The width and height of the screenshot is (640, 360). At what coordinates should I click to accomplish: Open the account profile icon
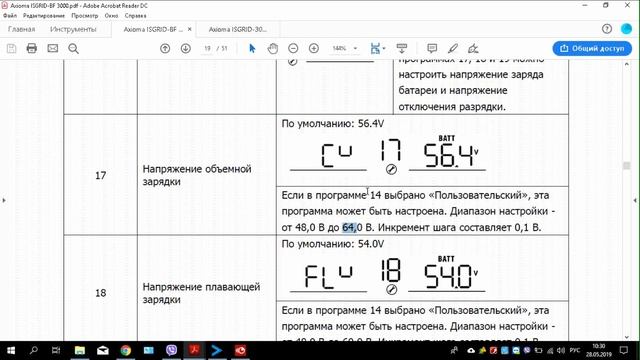pos(626,29)
